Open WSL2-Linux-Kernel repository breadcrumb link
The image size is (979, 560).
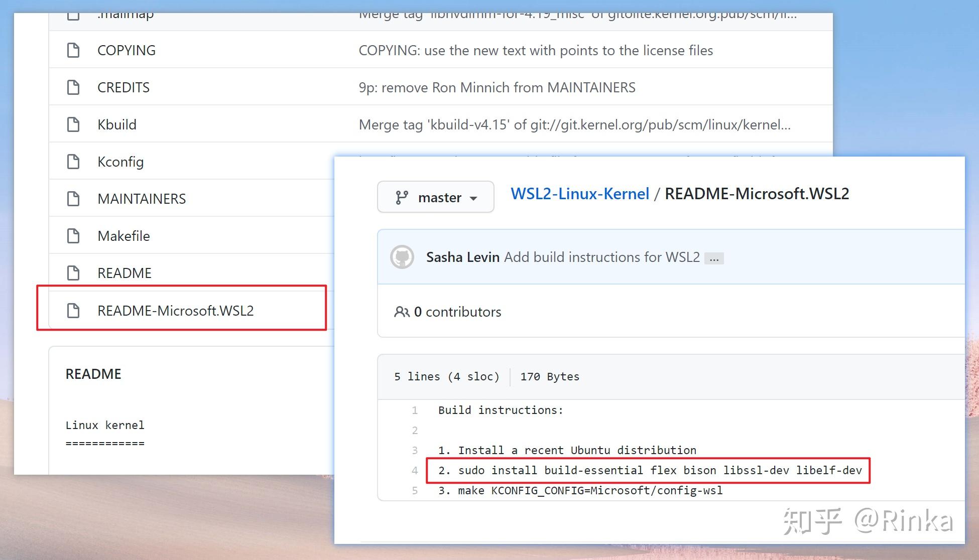[x=580, y=194]
